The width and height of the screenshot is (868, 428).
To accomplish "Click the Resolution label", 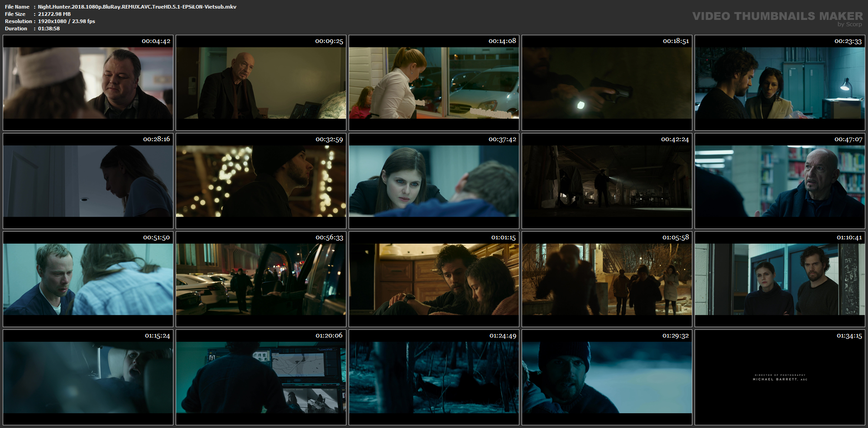I will pyautogui.click(x=19, y=21).
